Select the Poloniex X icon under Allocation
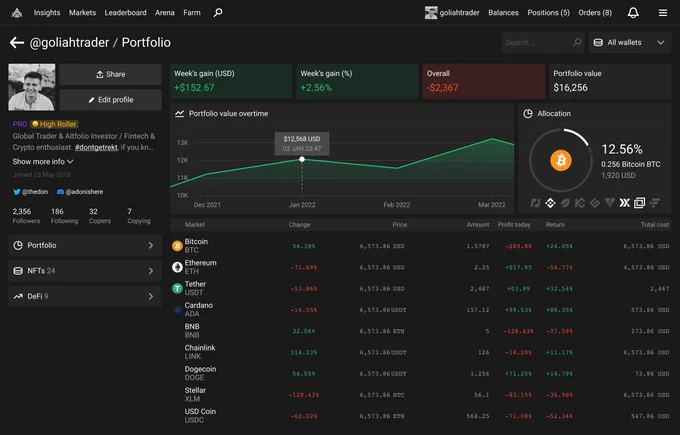This screenshot has height=435, width=680. 624,203
